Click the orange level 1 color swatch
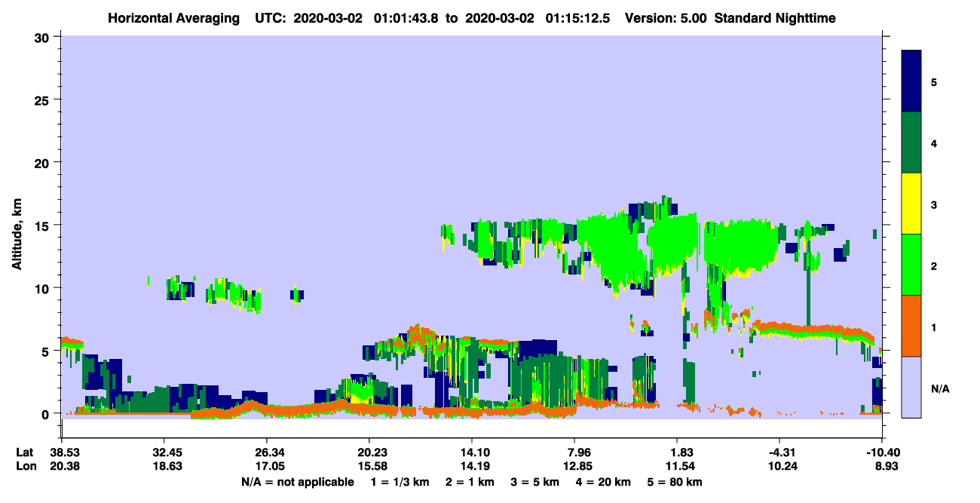The image size is (980, 503). [911, 326]
